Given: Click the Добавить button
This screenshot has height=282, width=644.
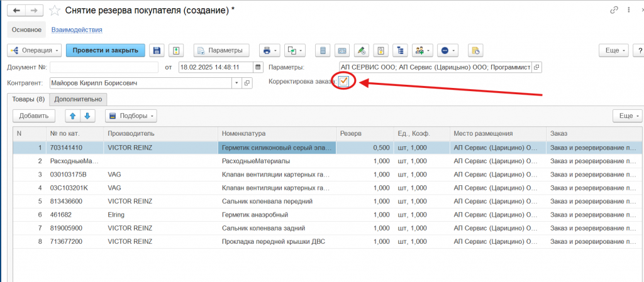Looking at the screenshot, I should point(34,116).
